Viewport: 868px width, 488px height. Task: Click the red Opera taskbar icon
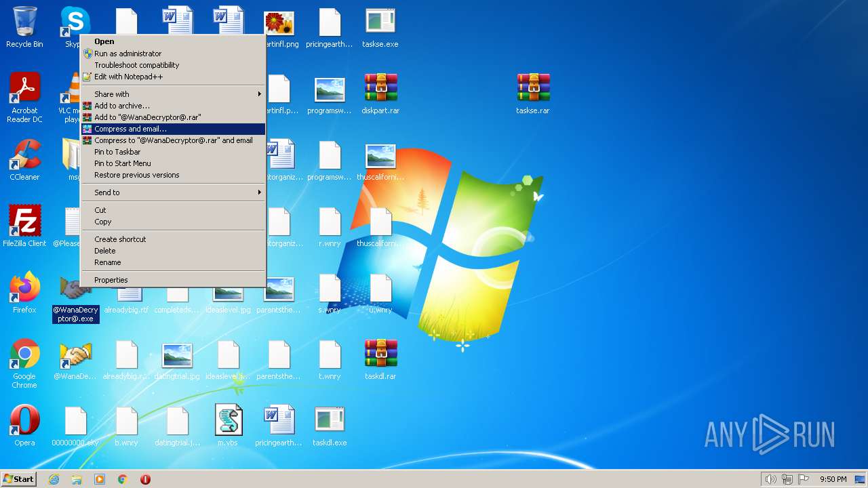(145, 479)
